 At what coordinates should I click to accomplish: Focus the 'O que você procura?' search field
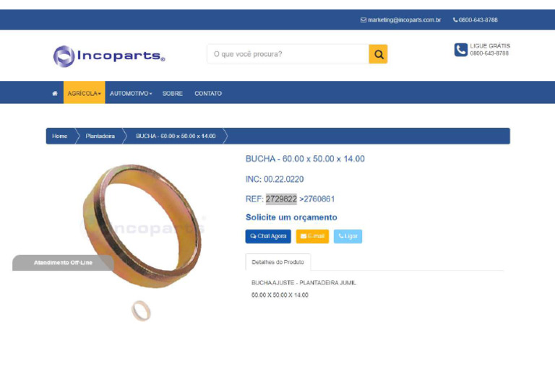tap(288, 54)
